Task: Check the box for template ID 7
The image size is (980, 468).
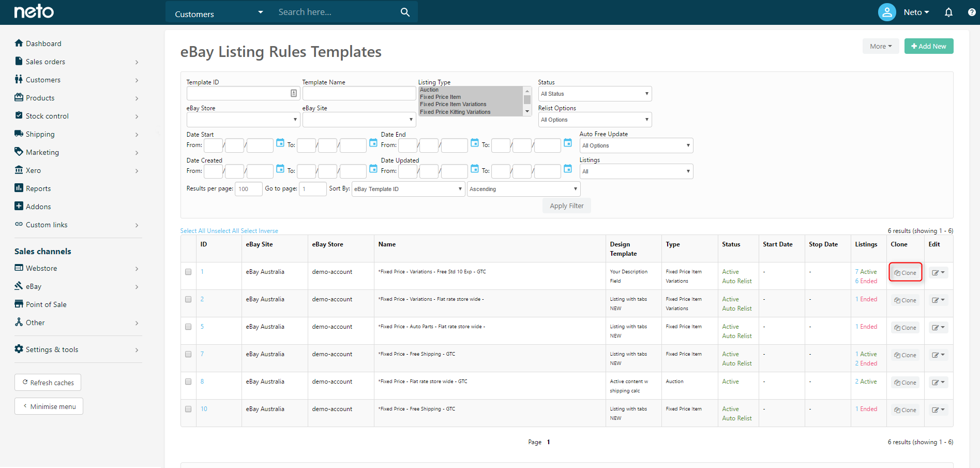Action: 188,354
